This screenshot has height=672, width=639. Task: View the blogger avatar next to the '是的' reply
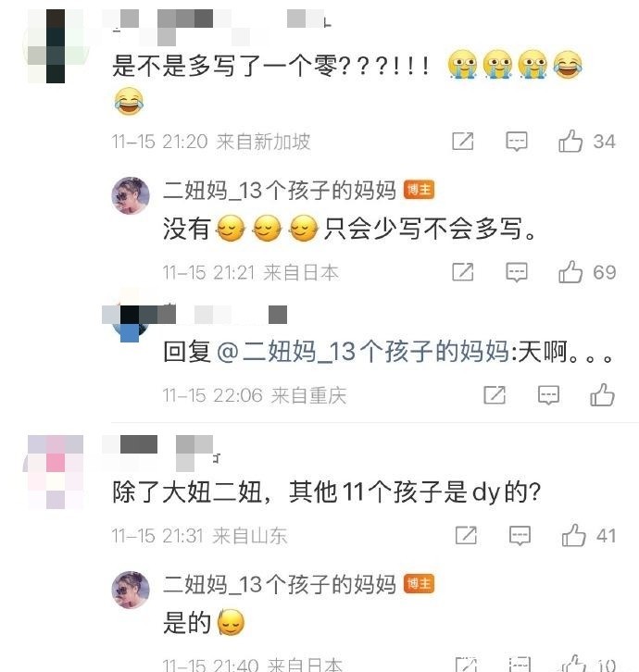[x=131, y=590]
